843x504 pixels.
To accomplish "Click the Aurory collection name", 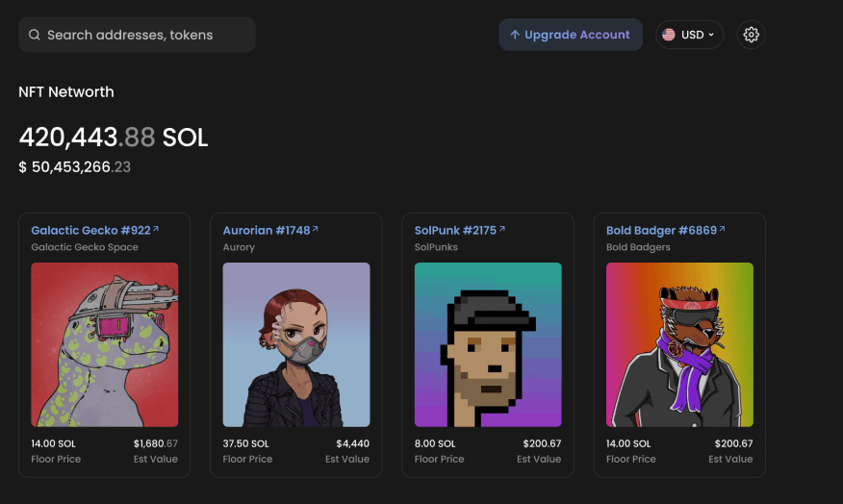I will (x=239, y=247).
